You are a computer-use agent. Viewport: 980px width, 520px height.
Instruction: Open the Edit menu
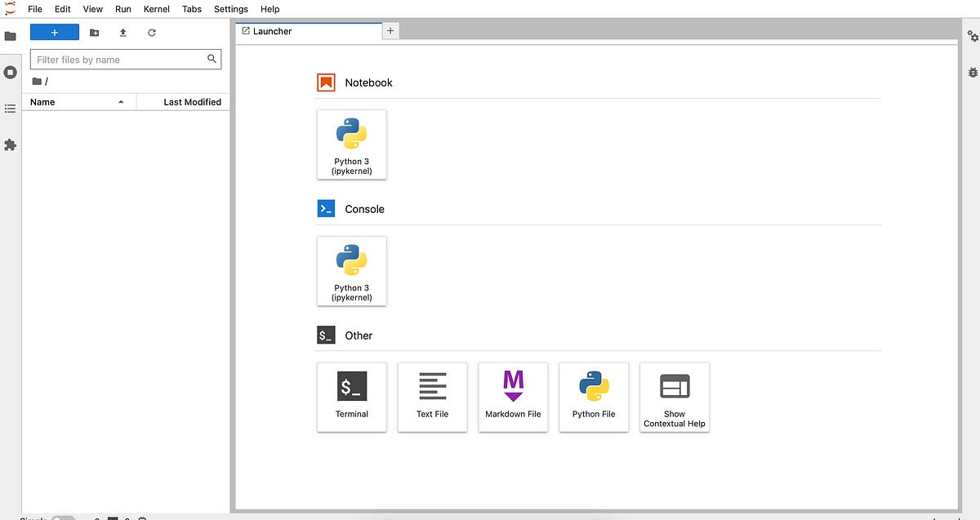(x=63, y=9)
